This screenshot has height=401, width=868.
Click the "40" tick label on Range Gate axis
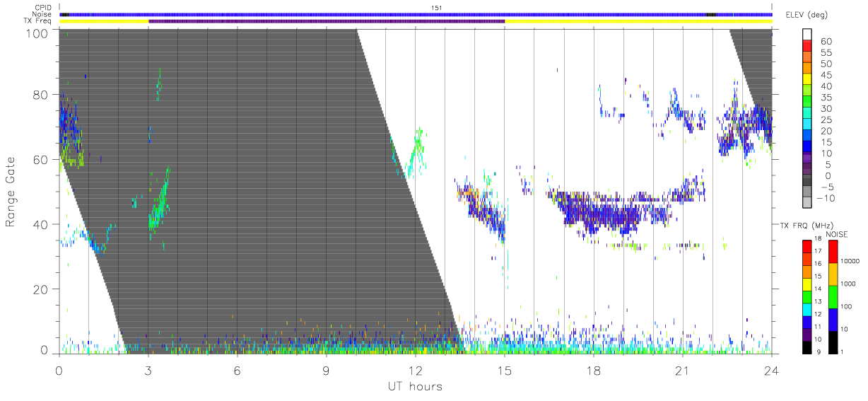click(x=41, y=224)
